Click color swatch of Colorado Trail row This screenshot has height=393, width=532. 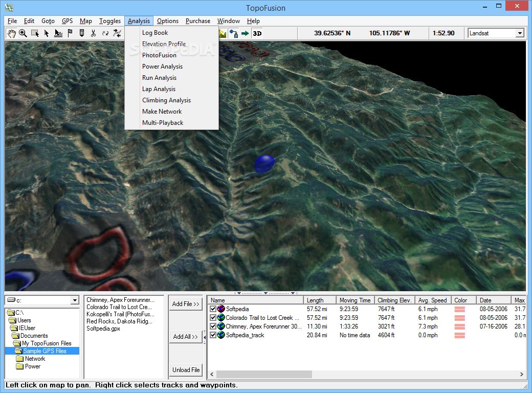click(459, 318)
